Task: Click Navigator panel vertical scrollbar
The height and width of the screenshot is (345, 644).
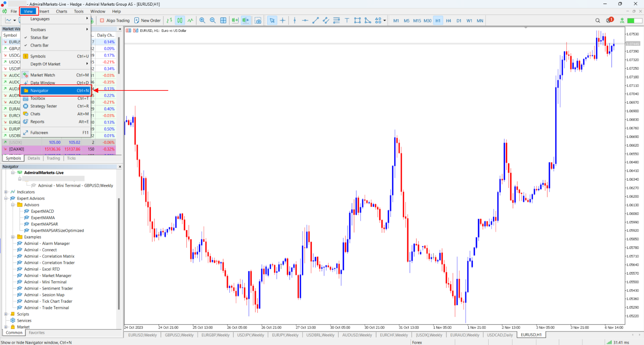Action: (119, 253)
